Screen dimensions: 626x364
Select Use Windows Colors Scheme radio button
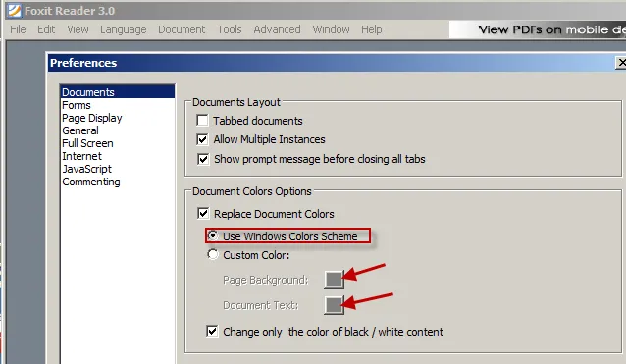pyautogui.click(x=213, y=235)
